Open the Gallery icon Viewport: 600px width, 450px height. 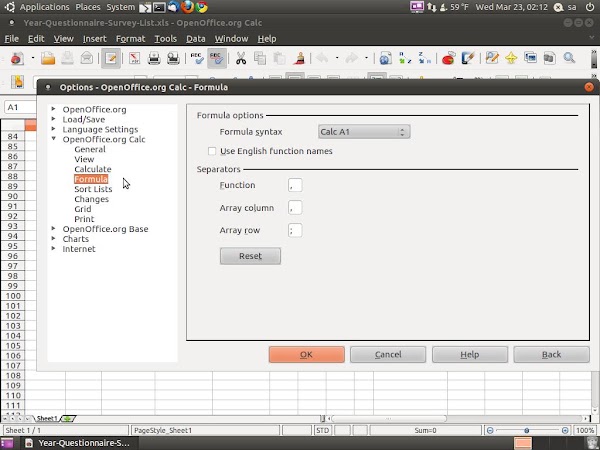[x=530, y=59]
